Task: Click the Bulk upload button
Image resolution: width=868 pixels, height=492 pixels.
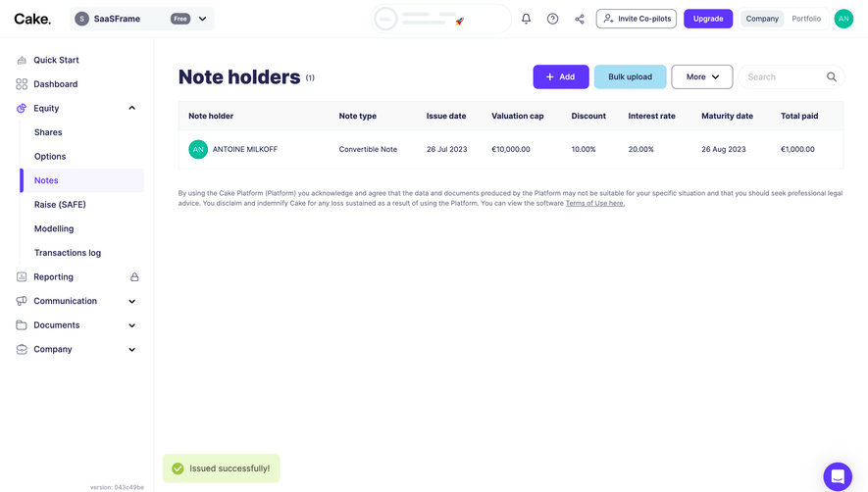Action: pyautogui.click(x=630, y=76)
